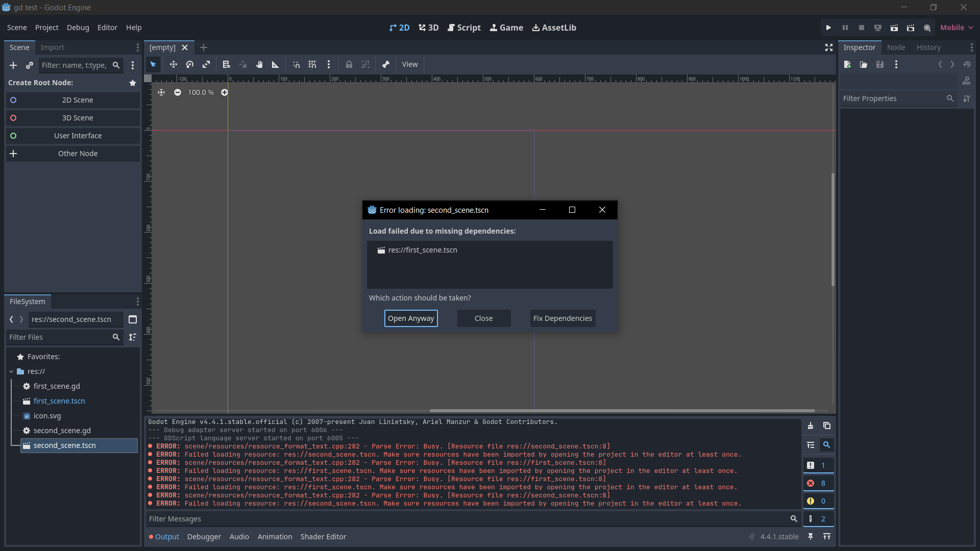Clear the Output log

click(x=811, y=426)
